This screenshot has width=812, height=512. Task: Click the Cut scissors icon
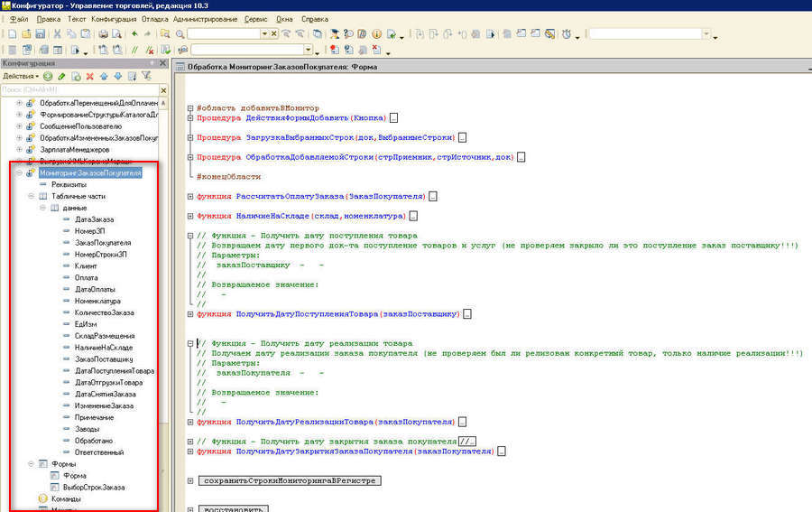[x=57, y=34]
